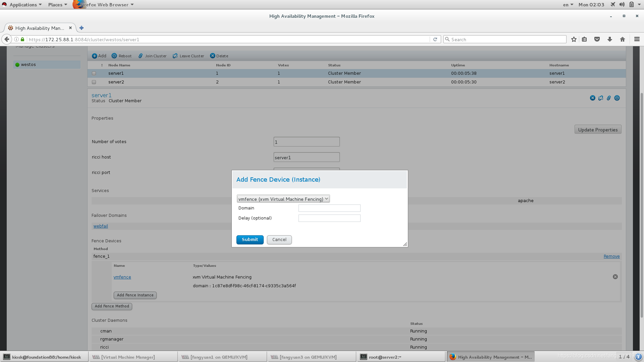Click the Cancel button in the dialog
This screenshot has height=362, width=644.
coord(279,240)
